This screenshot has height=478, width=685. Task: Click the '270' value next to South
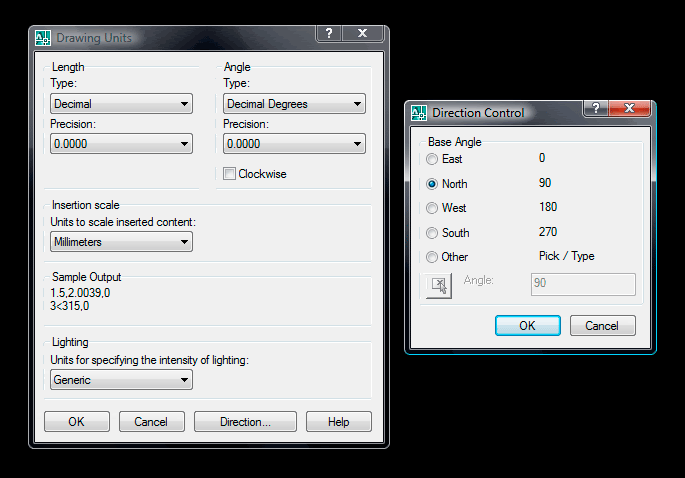(548, 232)
